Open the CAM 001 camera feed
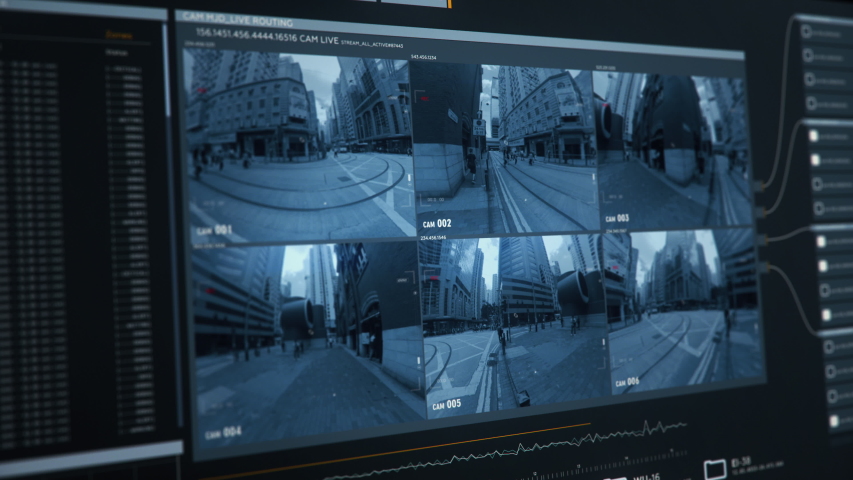 tap(298, 145)
